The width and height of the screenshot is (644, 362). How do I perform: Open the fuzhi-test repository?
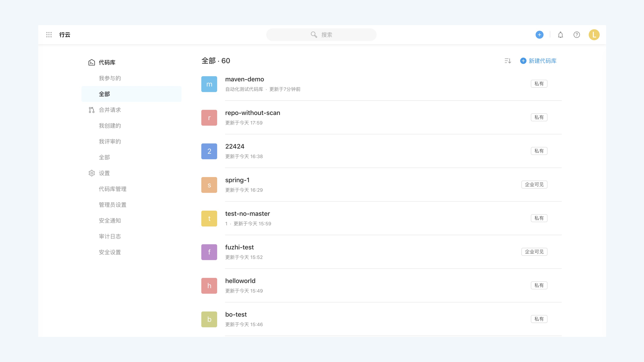(x=239, y=247)
